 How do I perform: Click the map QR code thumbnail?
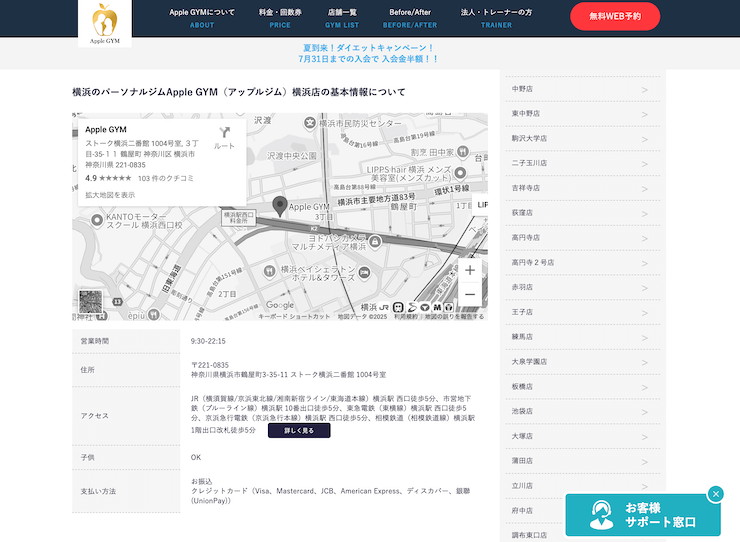coord(90,302)
